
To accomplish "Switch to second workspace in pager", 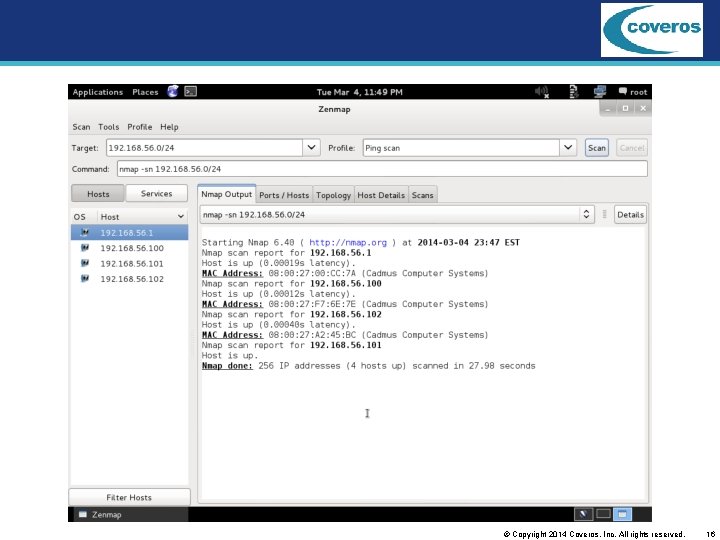I will tap(603, 514).
